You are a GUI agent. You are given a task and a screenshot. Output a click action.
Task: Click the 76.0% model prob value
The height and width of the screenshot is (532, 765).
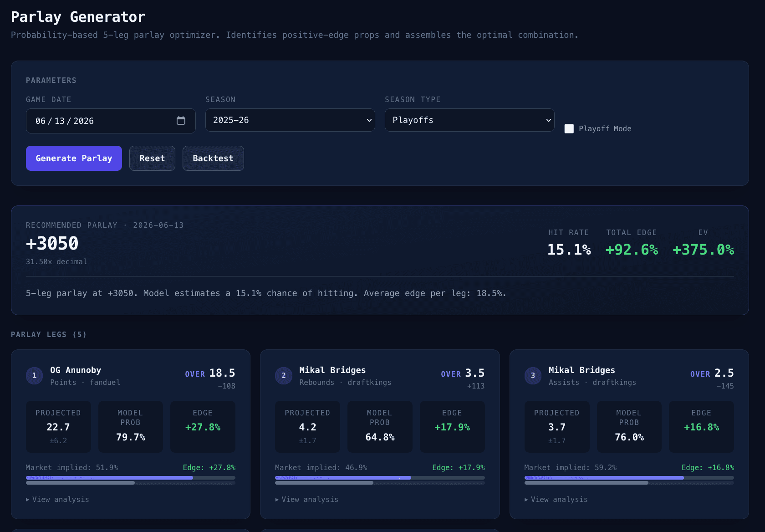tap(629, 437)
